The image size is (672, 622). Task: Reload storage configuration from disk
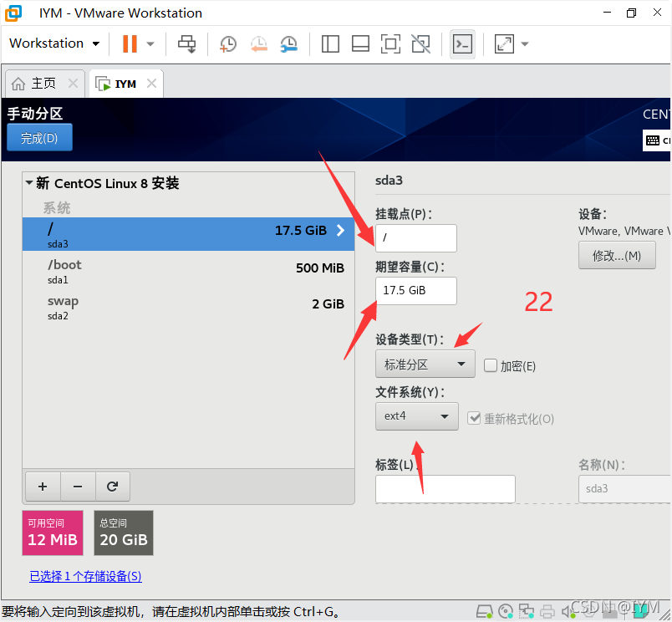(112, 487)
